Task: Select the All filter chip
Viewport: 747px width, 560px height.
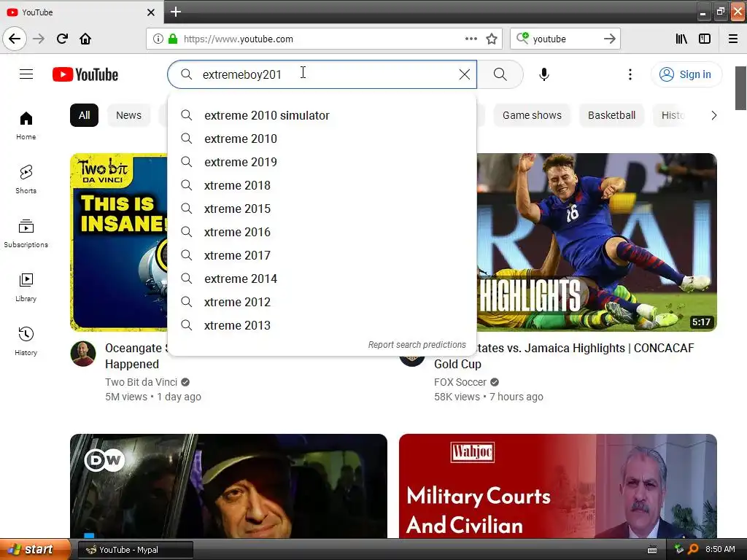Action: 85,115
